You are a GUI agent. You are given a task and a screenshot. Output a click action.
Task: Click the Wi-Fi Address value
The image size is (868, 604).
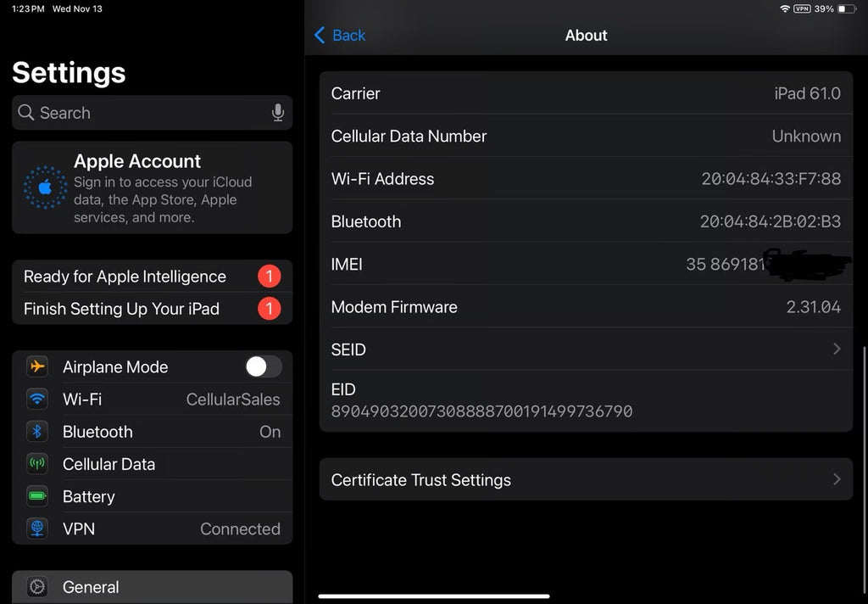point(771,179)
